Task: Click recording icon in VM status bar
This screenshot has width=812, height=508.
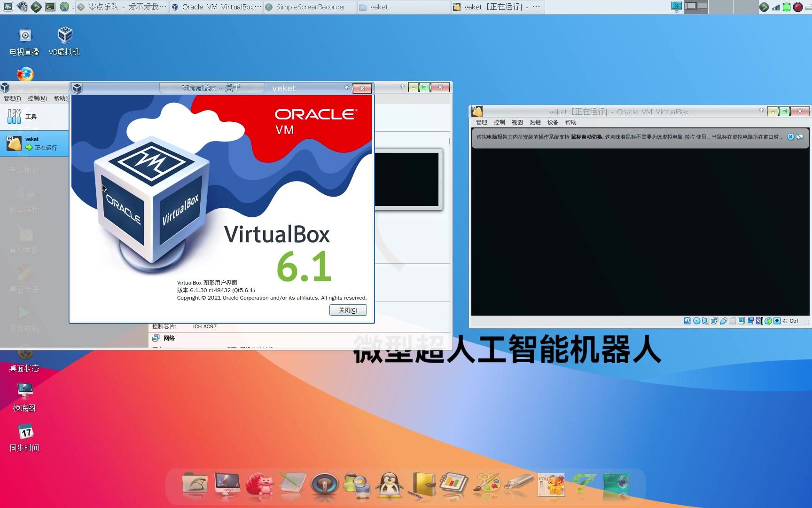Action: coord(750,321)
